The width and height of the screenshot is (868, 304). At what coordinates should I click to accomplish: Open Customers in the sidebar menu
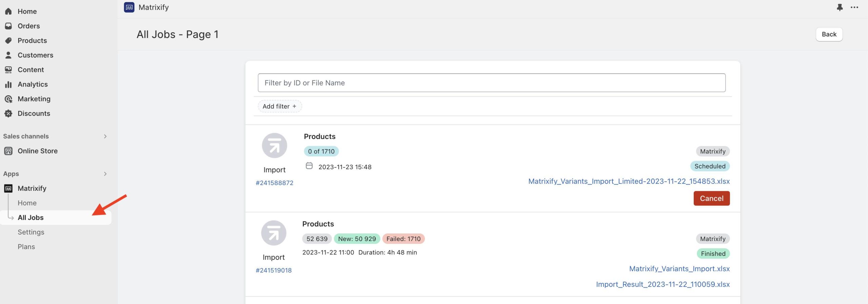click(35, 55)
